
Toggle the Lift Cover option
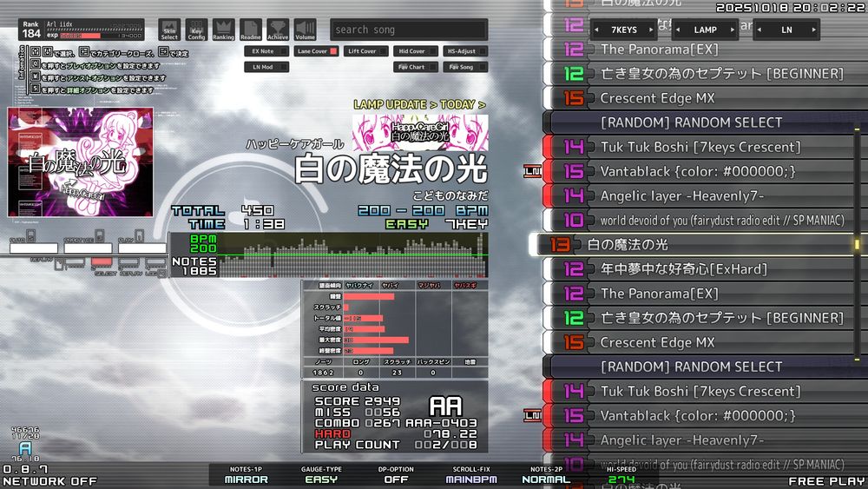click(366, 51)
